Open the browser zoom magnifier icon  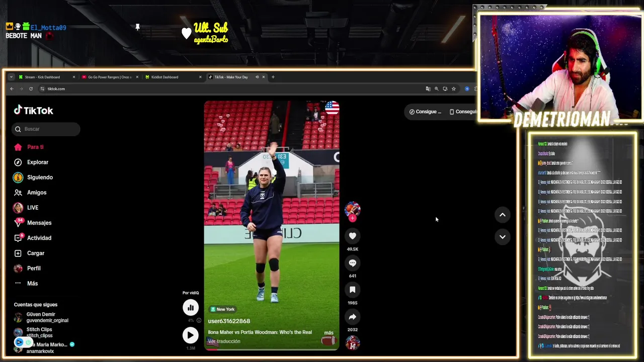pos(436,88)
